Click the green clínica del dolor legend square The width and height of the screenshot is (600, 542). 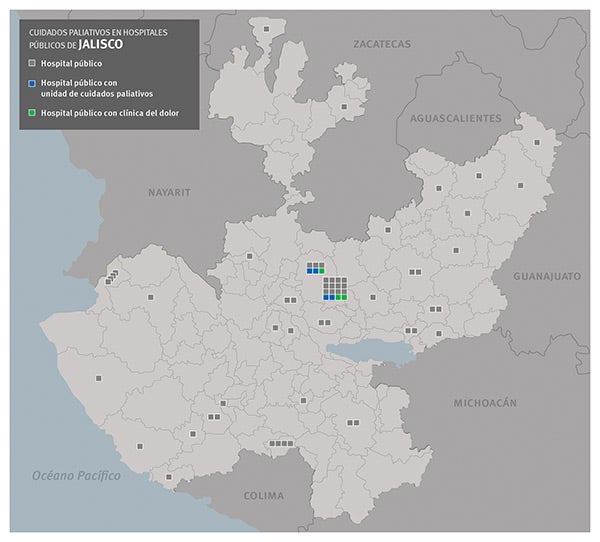(x=33, y=112)
